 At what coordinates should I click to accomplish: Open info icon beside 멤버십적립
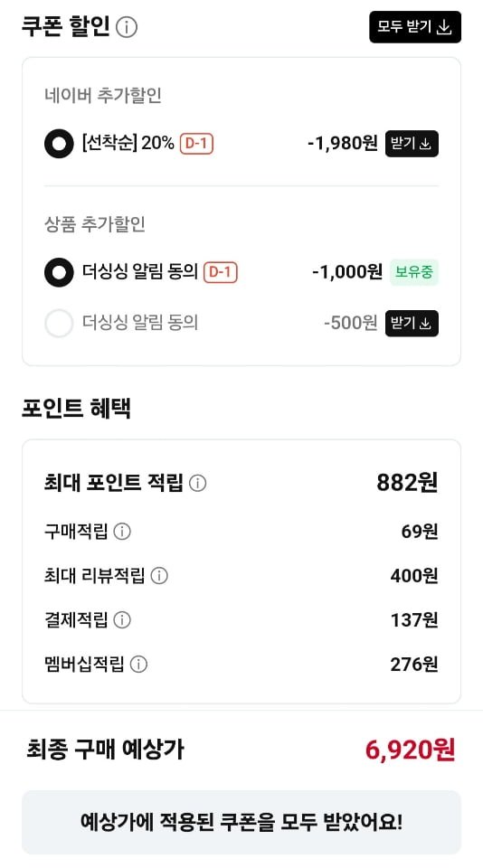point(138,664)
